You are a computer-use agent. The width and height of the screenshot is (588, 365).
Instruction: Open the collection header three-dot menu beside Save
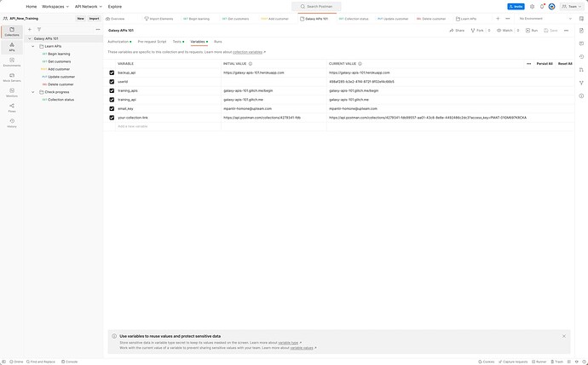pyautogui.click(x=566, y=31)
